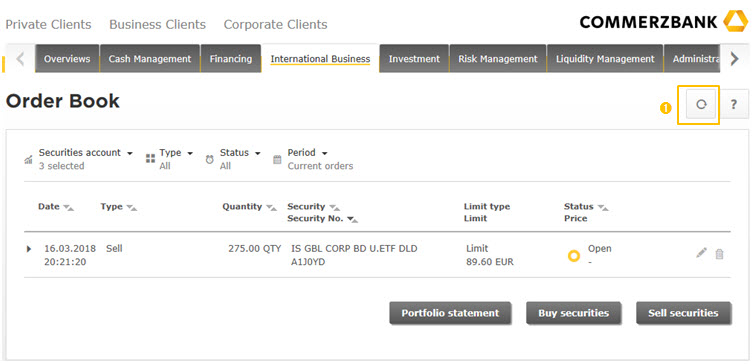Image resolution: width=756 pixels, height=364 pixels.
Task: Click the yellow Open status circle
Action: pyautogui.click(x=574, y=256)
